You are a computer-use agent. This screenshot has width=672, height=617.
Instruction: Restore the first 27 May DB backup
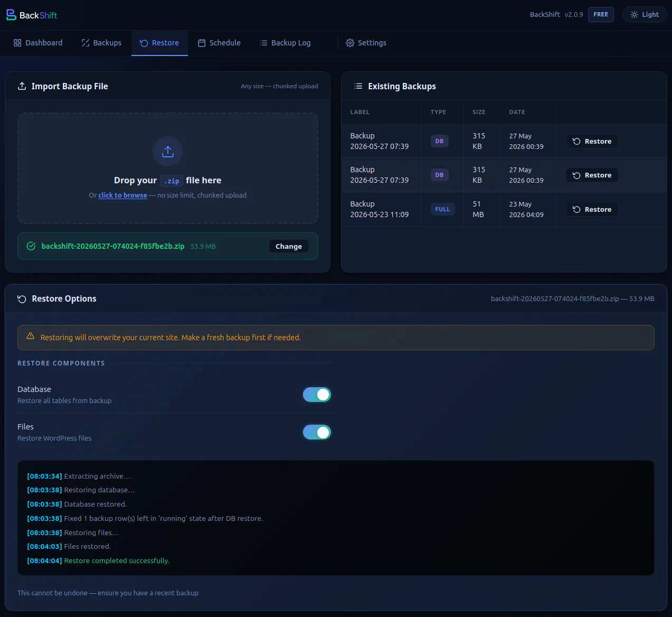pos(592,141)
